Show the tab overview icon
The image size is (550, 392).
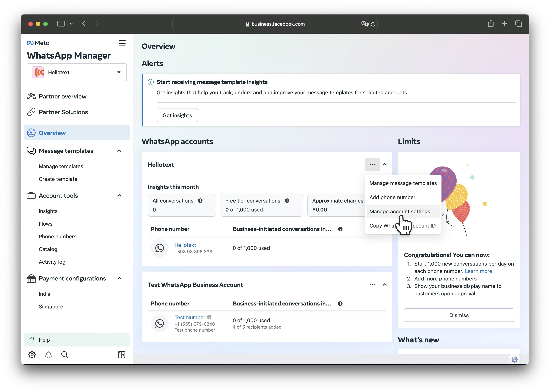point(518,24)
